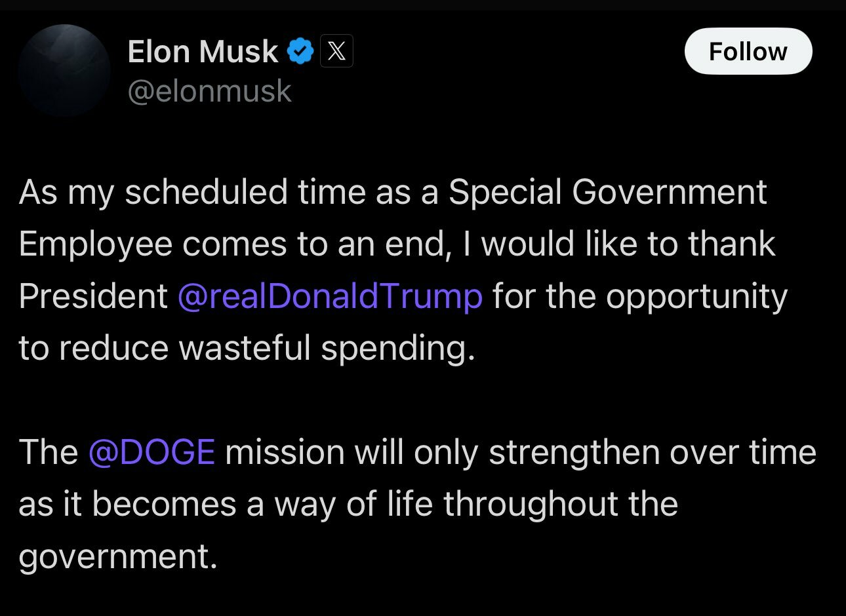Screen dimensions: 846x616
Task: Click 'mission will only strengthen over time' text
Action: point(521,453)
